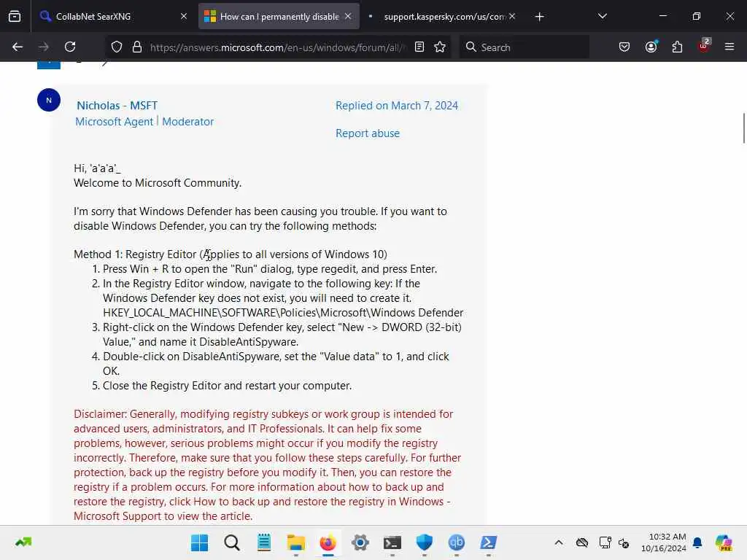Image resolution: width=747 pixels, height=560 pixels.
Task: Open the Windows Start menu
Action: [x=200, y=542]
